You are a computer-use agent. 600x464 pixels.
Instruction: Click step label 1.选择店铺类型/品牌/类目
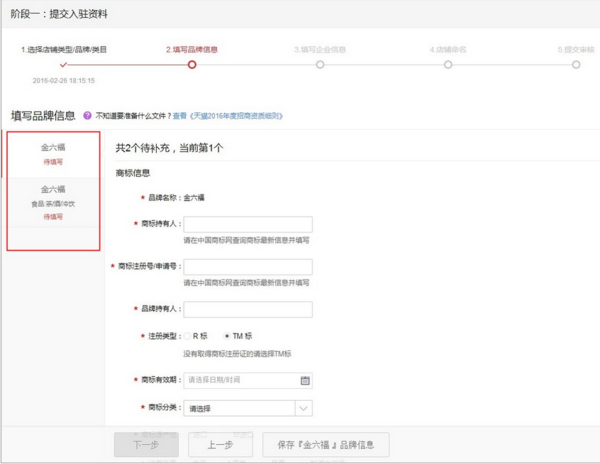[64, 49]
